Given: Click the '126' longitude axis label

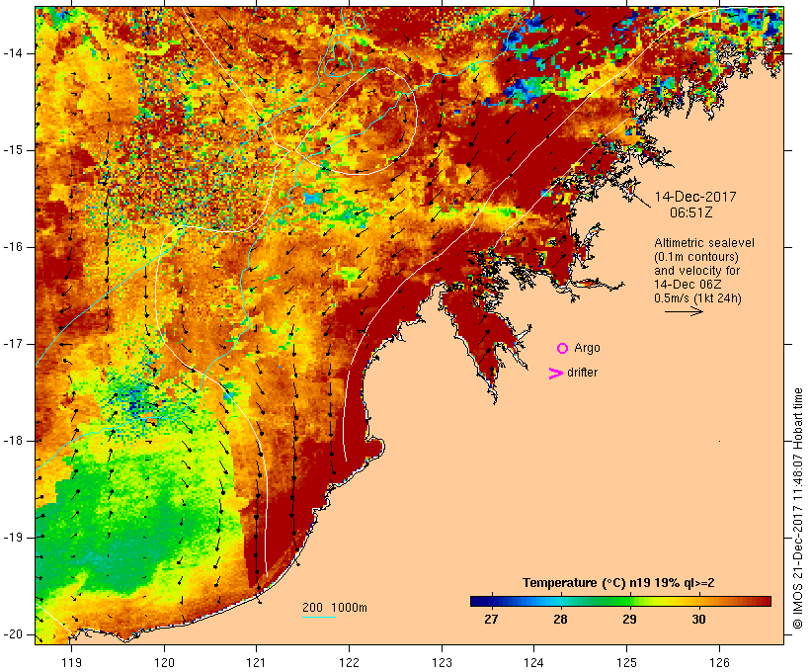Looking at the screenshot, I should coord(719,662).
